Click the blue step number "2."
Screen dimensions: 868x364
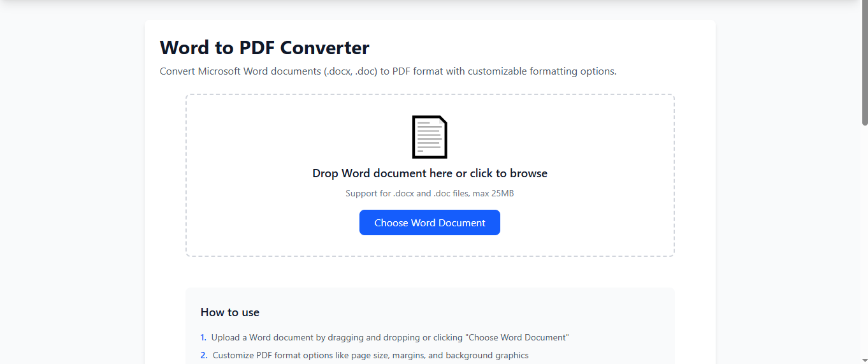pyautogui.click(x=204, y=356)
